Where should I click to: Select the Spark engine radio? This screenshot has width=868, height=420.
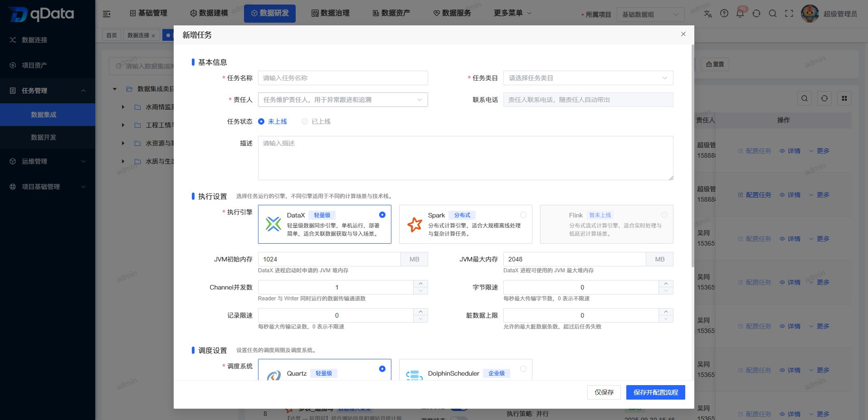click(523, 215)
